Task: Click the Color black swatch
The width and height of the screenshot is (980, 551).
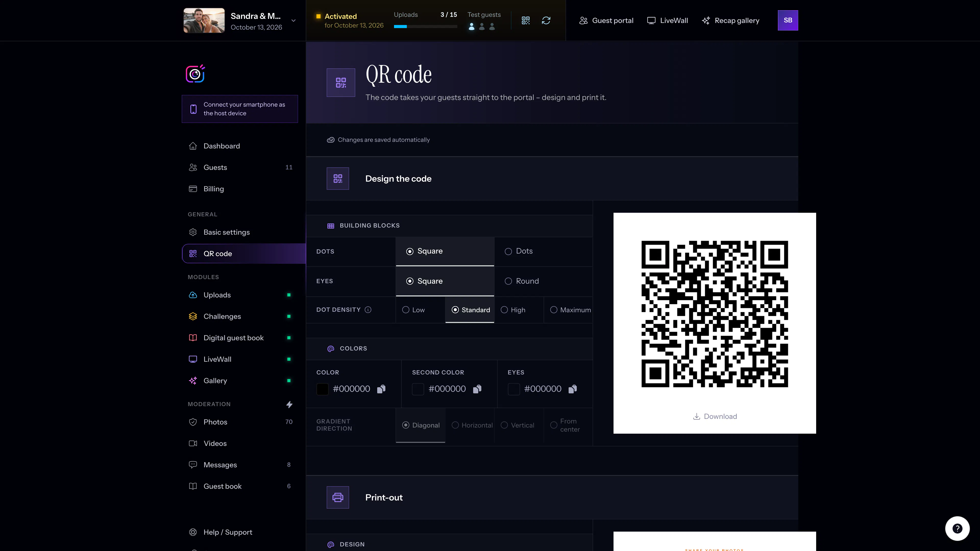Action: coord(322,389)
